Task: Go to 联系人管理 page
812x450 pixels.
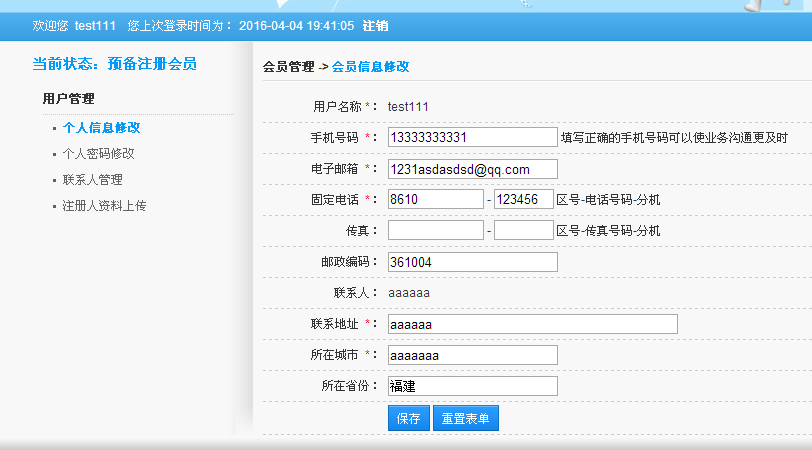Action: tap(93, 180)
